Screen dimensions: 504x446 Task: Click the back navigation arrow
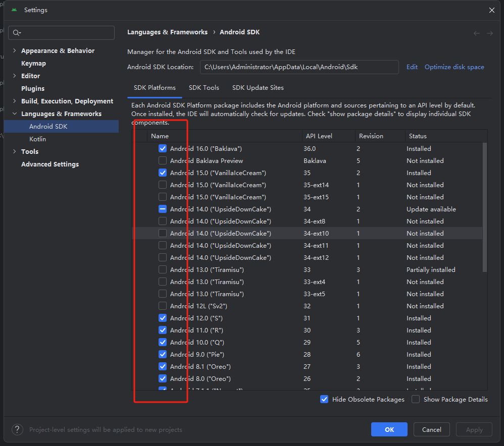click(477, 33)
